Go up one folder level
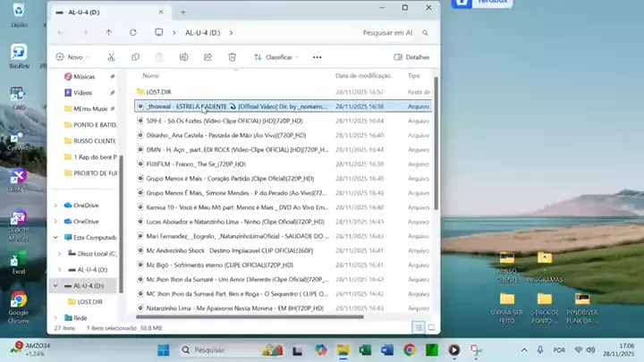This screenshot has height=362, width=644. click(x=109, y=32)
